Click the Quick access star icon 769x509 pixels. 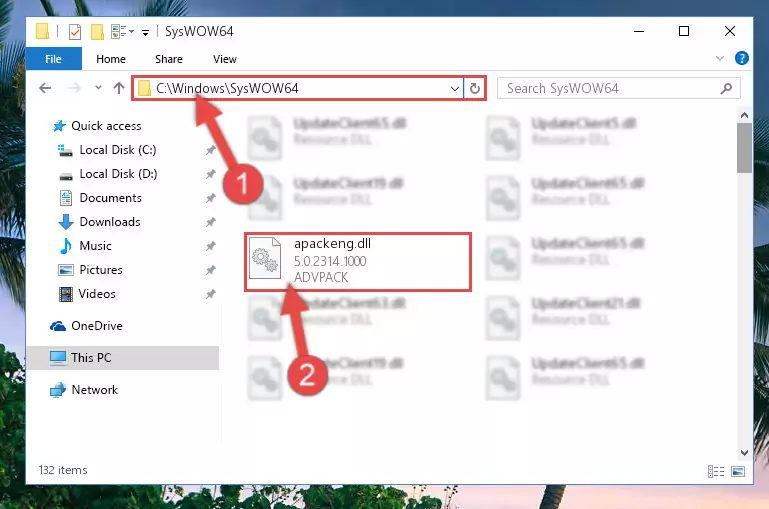(59, 126)
